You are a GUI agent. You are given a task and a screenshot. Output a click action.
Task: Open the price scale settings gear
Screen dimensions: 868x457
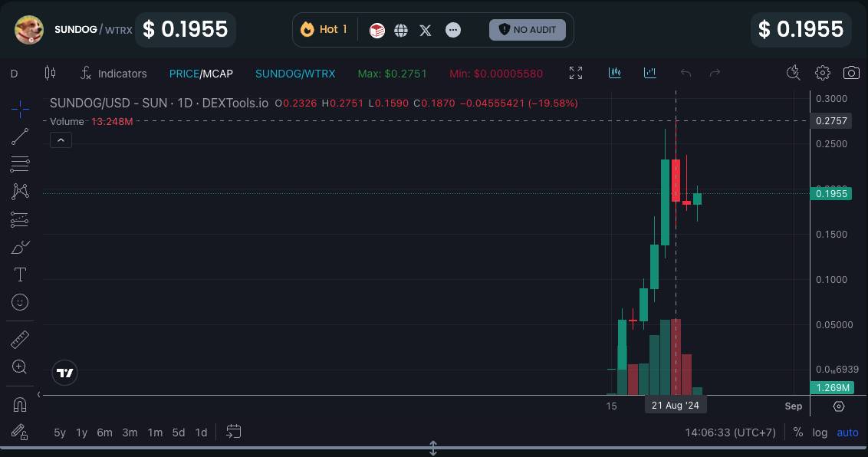pos(839,406)
